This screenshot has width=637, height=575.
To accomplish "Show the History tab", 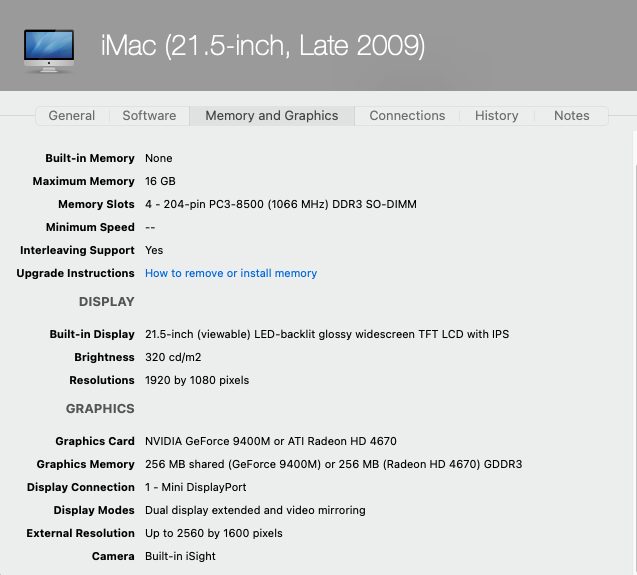I will 496,116.
